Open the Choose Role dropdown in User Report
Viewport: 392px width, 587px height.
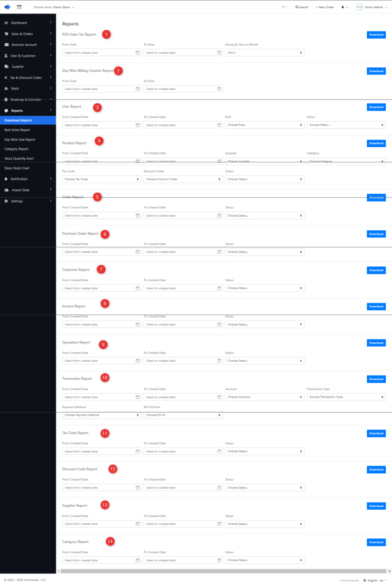click(264, 125)
